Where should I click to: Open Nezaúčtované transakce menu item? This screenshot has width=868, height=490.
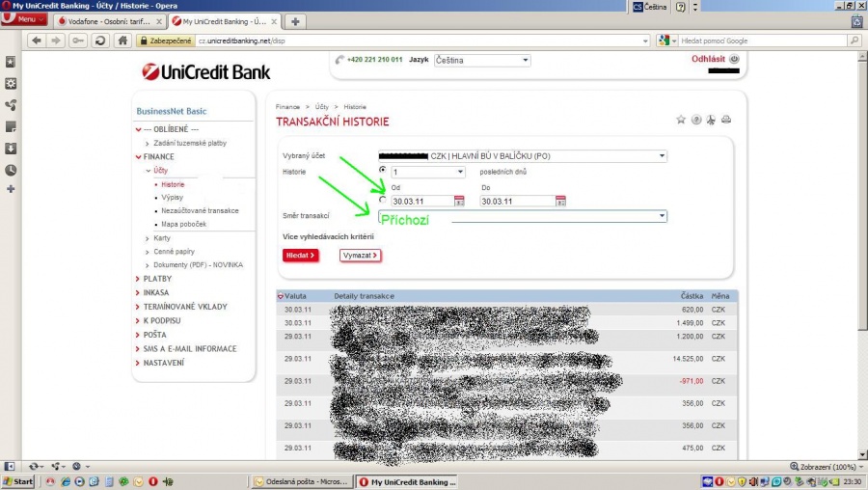(200, 210)
